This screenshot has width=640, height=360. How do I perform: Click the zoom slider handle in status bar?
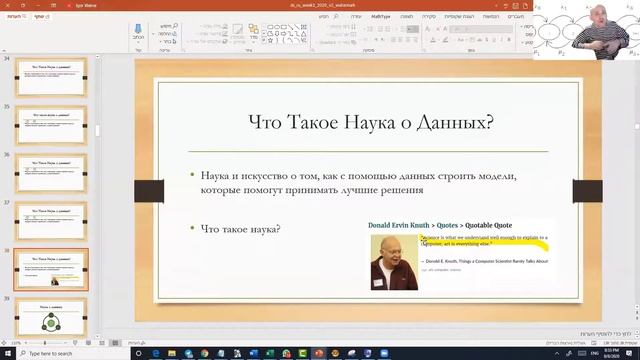click(x=44, y=343)
